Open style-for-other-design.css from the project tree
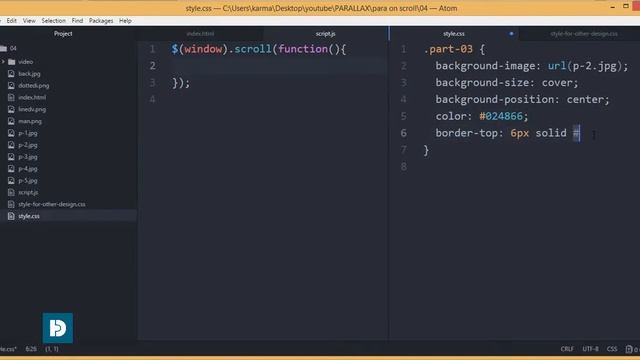Viewport: 640px width, 360px height. [x=52, y=204]
